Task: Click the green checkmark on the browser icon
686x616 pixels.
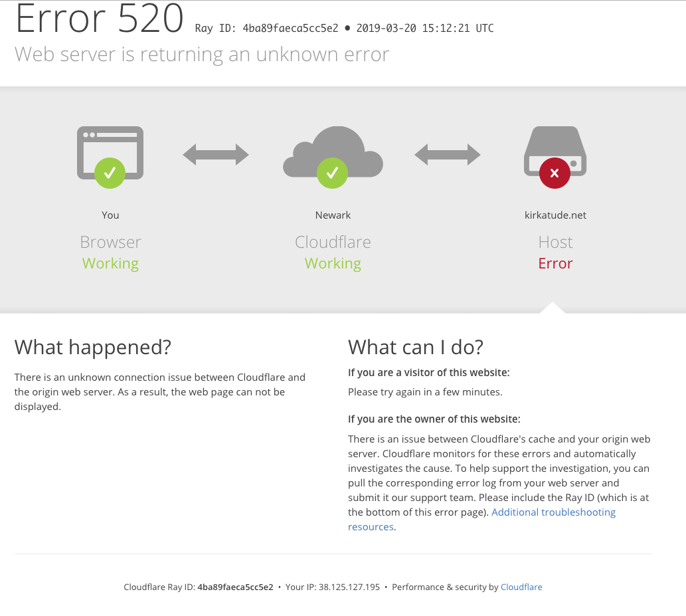Action: pyautogui.click(x=110, y=173)
